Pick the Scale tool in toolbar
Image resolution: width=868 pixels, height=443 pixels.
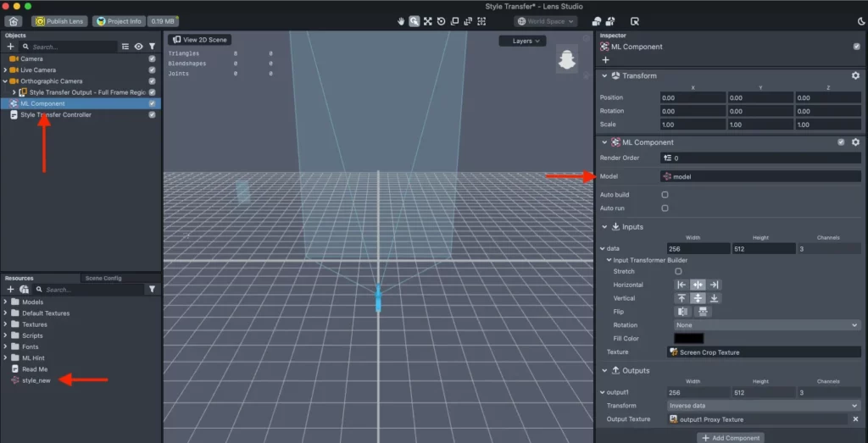(x=454, y=21)
